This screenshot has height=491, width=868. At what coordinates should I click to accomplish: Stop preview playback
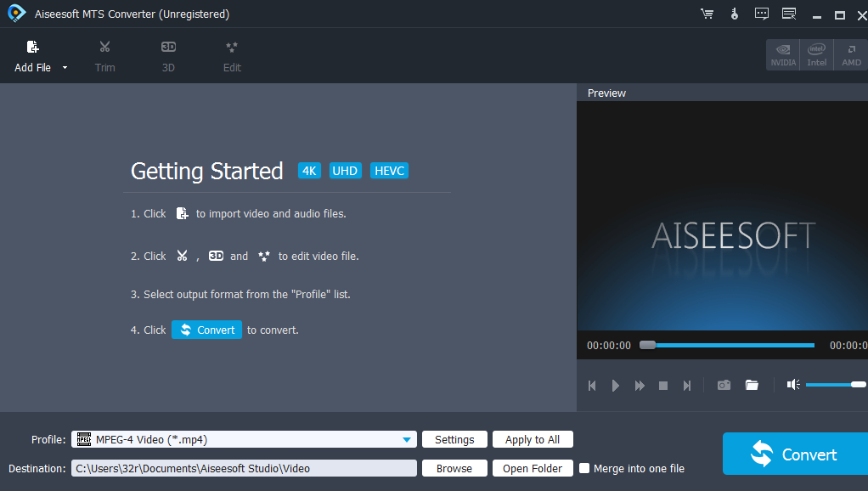[663, 386]
